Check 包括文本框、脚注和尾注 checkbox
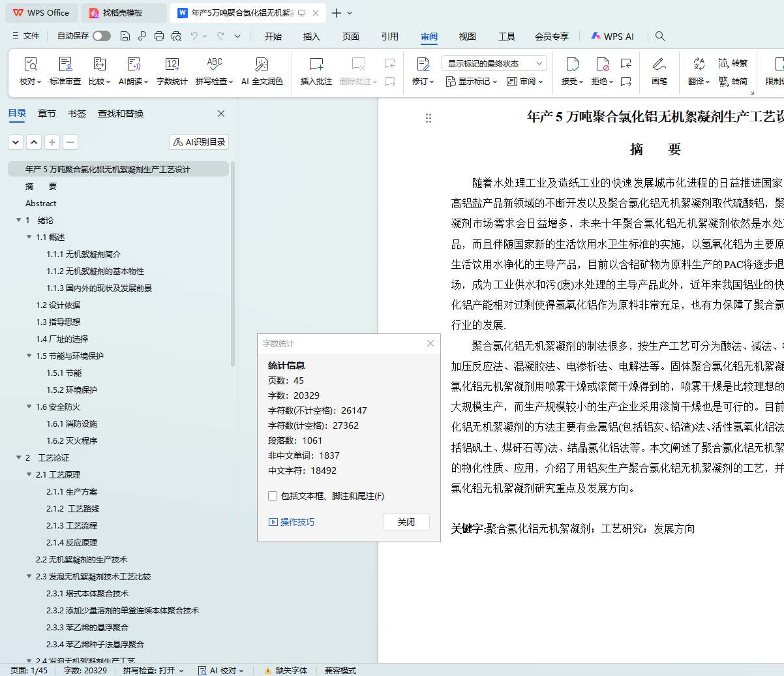The image size is (784, 676). 273,496
